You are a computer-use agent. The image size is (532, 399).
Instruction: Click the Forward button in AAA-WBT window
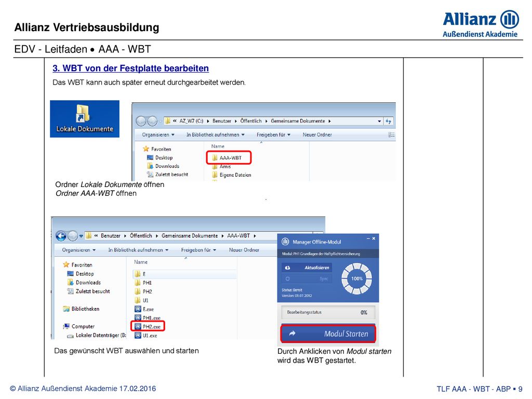point(72,235)
